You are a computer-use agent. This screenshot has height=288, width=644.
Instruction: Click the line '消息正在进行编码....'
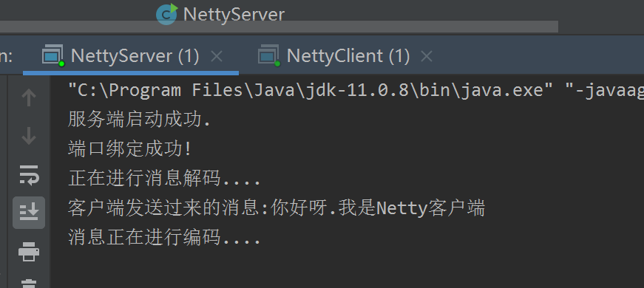(164, 238)
